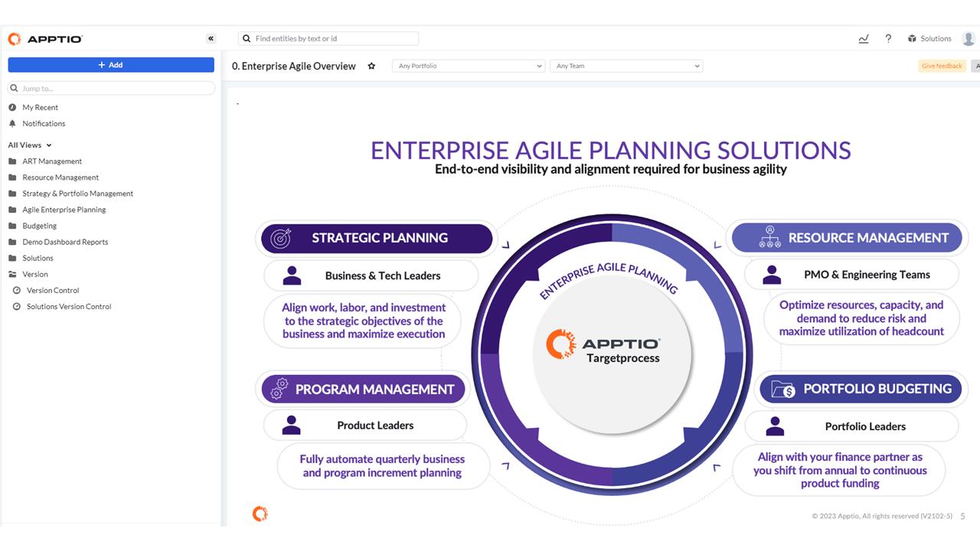
Task: Click the PMO & Engineering Teams label
Action: click(867, 275)
